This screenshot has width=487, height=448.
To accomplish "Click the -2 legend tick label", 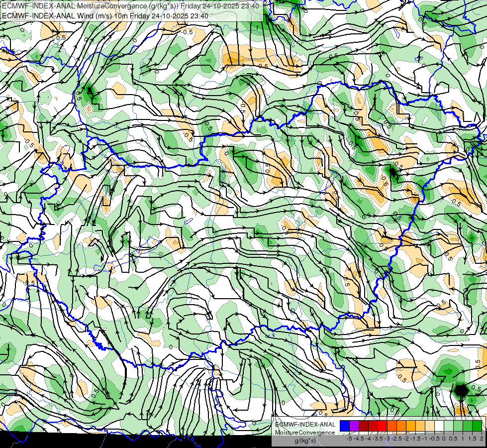I will point(406,439).
